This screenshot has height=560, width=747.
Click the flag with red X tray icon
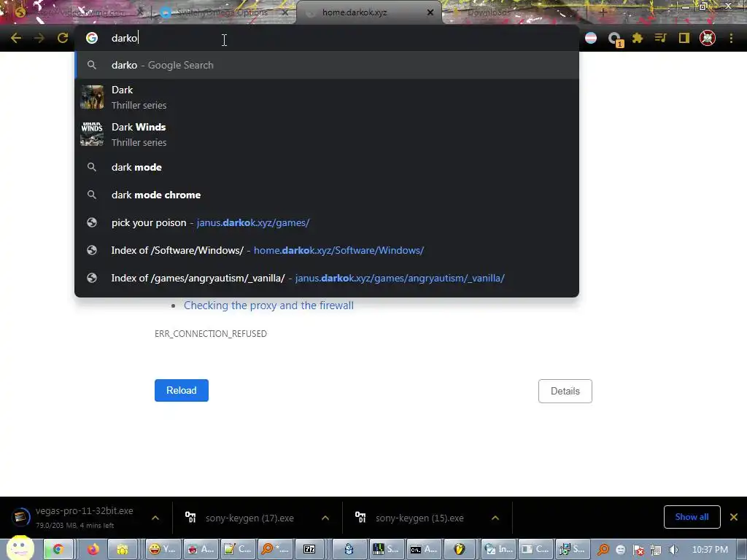[638, 550]
